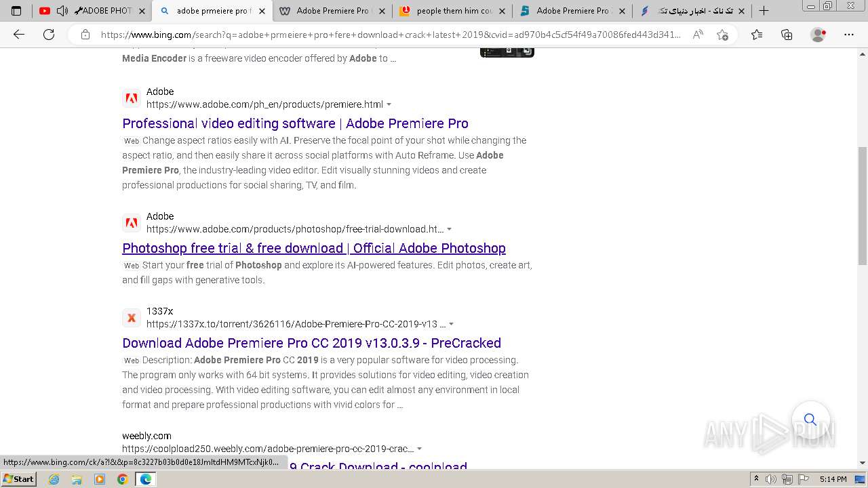This screenshot has height=488, width=868.
Task: Click the vertical page scrollbar thumb
Action: (863, 205)
